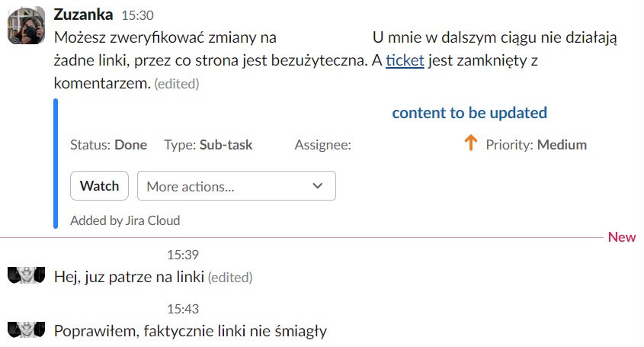Click the 15:39 message timestamp
The image size is (644, 347).
[183, 255]
